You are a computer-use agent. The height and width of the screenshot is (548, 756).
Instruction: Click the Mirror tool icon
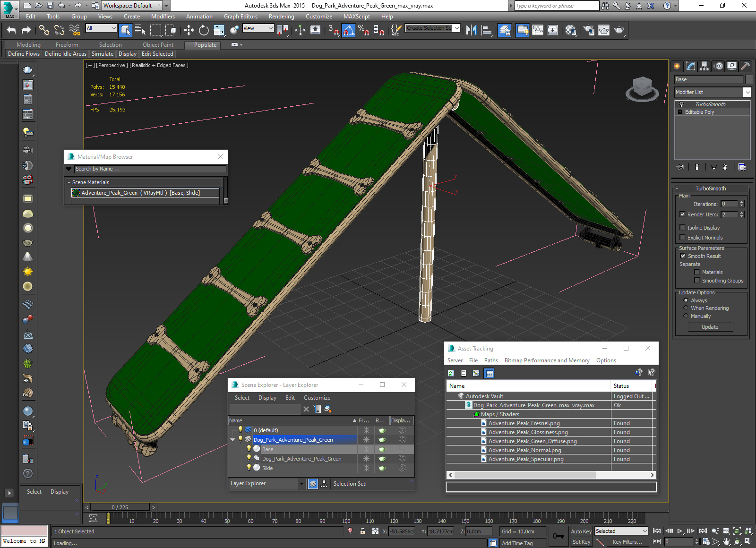(471, 30)
